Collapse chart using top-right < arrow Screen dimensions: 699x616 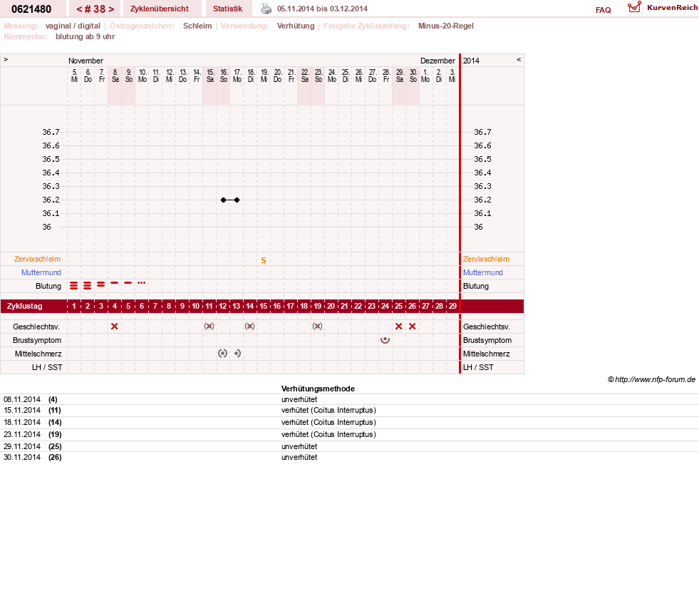(x=519, y=59)
